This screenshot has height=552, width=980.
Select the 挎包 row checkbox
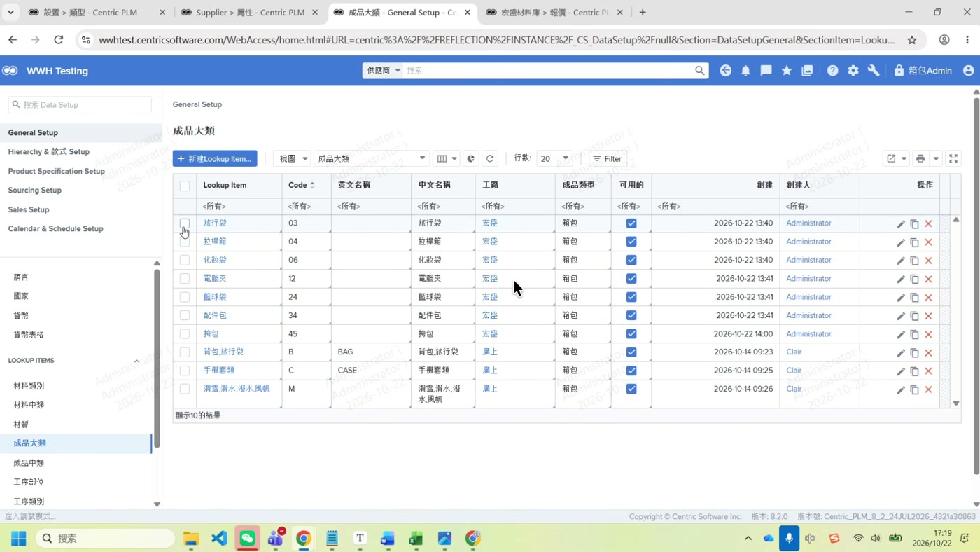(185, 334)
